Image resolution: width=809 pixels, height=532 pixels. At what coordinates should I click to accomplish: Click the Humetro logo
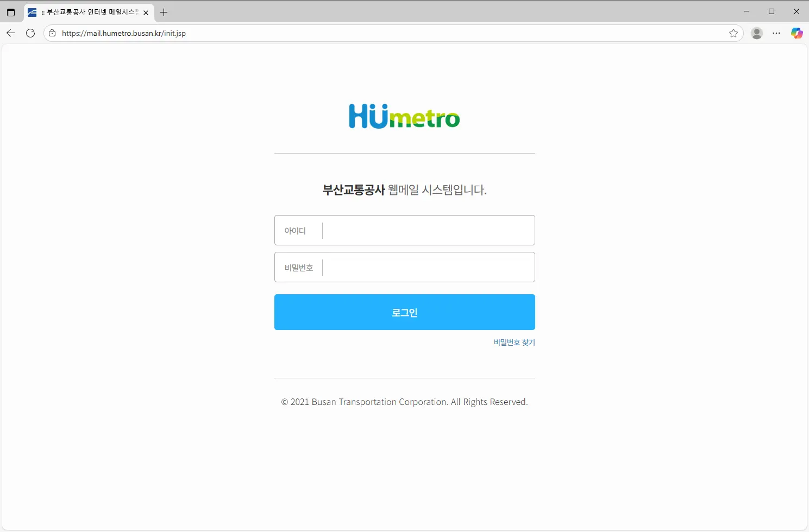[404, 116]
